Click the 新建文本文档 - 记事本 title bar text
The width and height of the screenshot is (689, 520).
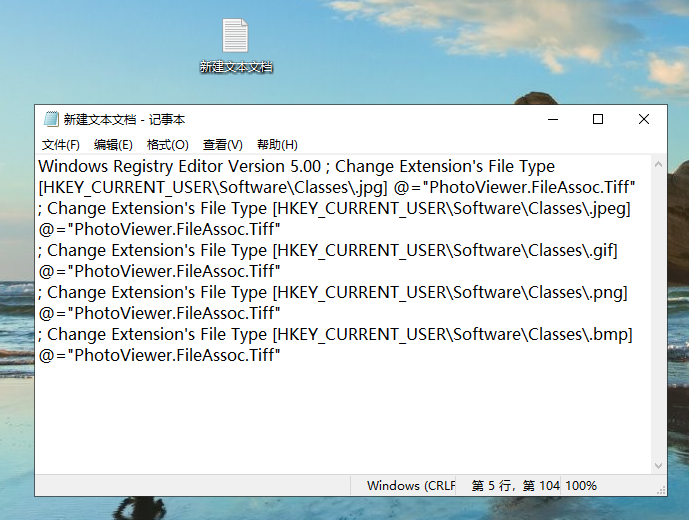tap(124, 119)
